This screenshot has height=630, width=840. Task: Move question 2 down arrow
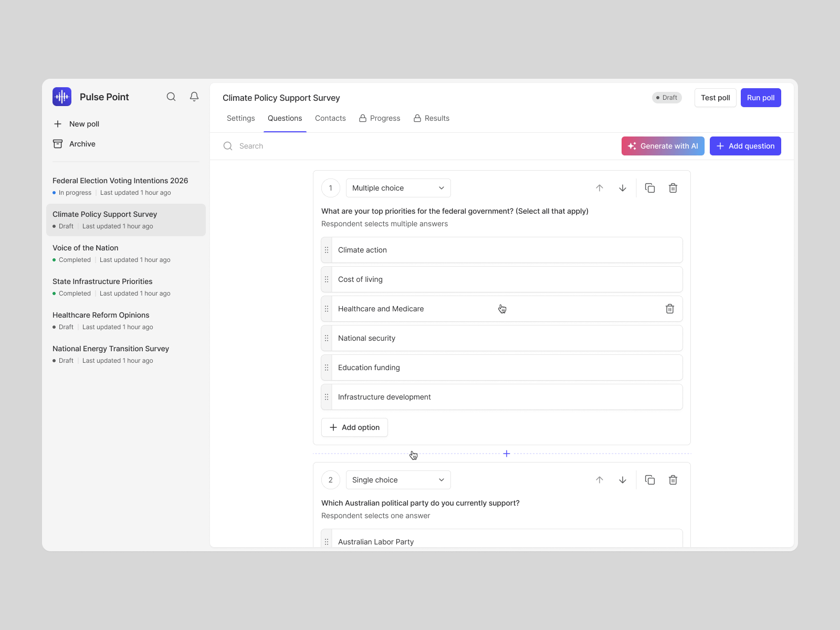(623, 480)
